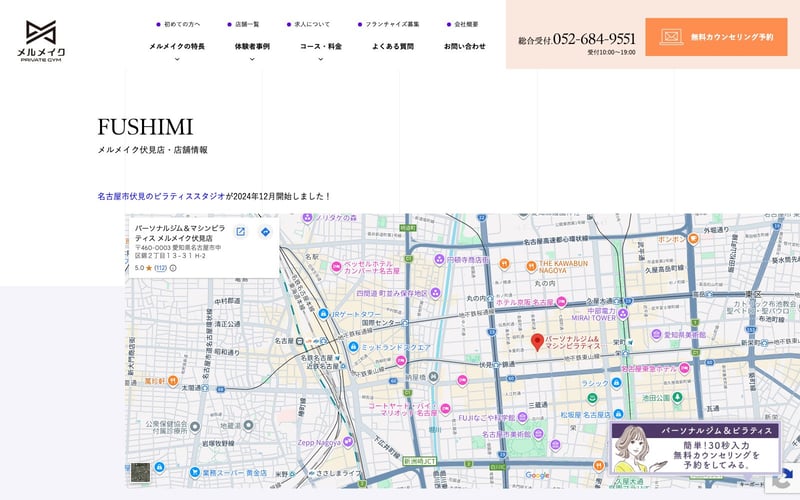Image resolution: width=800 pixels, height=500 pixels.
Task: Click the info icon beside review count
Action: [173, 268]
